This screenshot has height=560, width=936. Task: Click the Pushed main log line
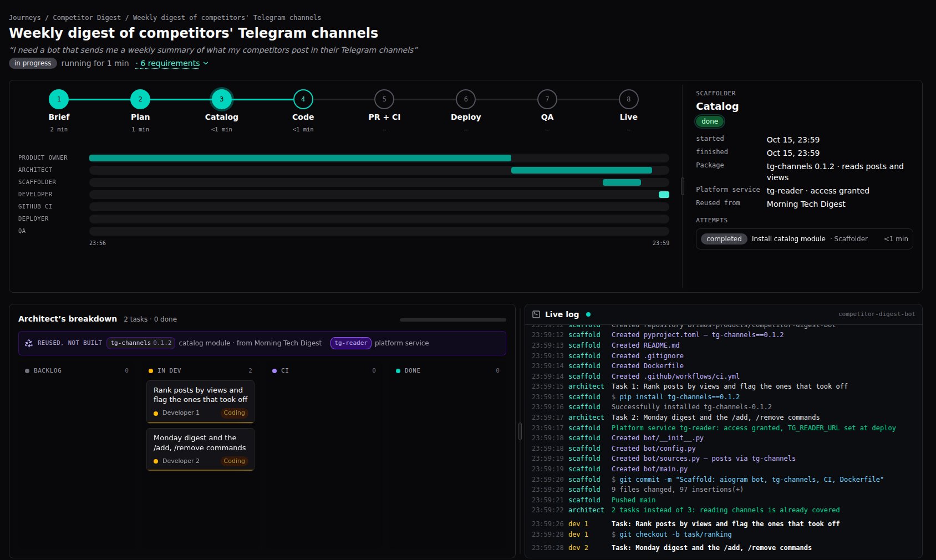[724, 500]
